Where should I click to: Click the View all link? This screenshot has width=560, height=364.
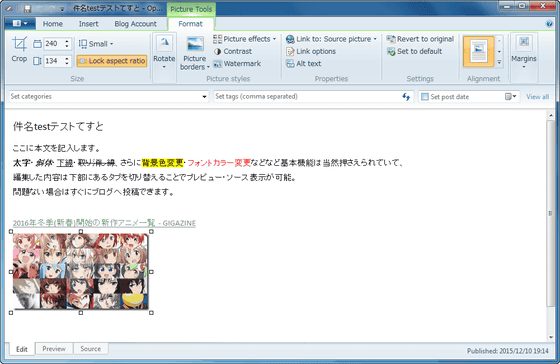point(538,97)
